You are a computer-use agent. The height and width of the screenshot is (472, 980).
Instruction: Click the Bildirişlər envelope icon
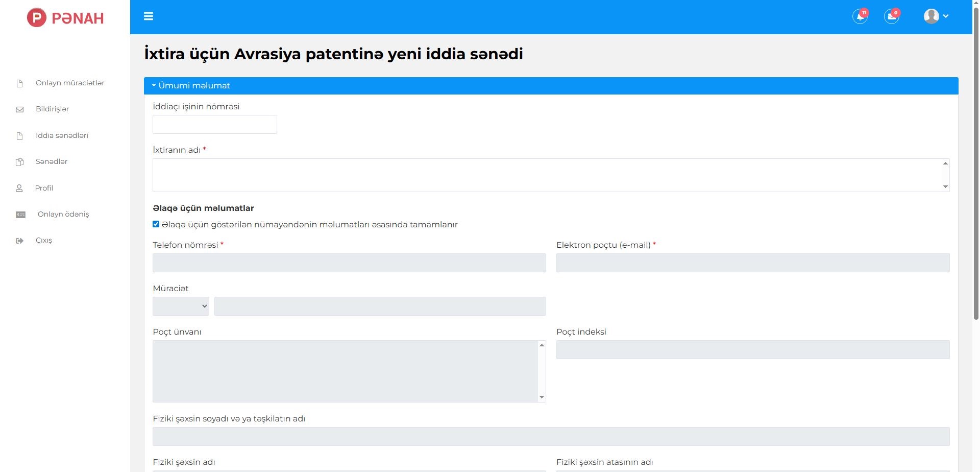[x=20, y=109]
